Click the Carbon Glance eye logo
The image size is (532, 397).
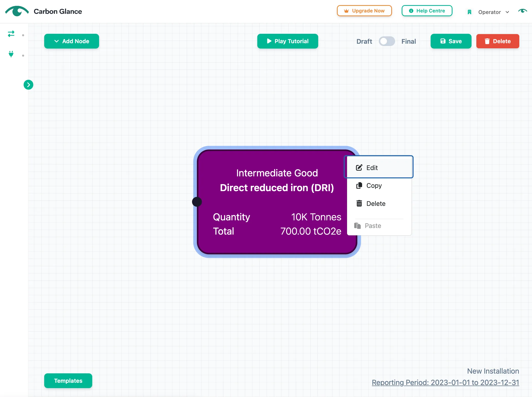[x=17, y=11]
